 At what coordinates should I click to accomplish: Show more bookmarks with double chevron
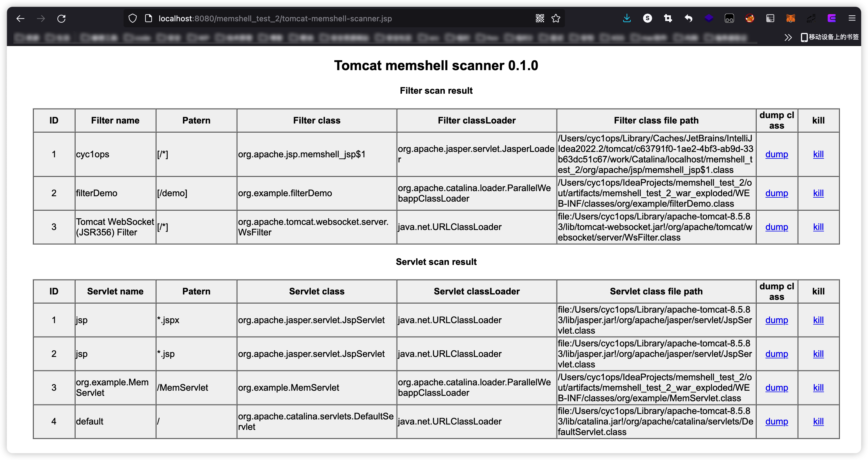point(788,37)
